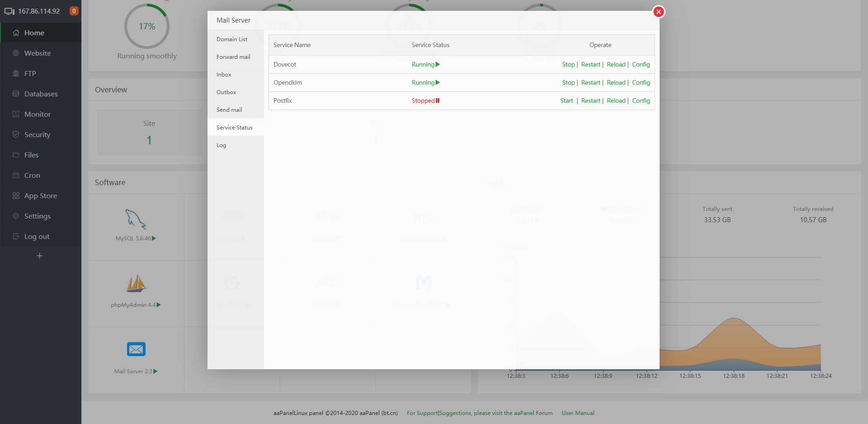The width and height of the screenshot is (868, 424).
Task: Click the Website globe icon
Action: click(x=16, y=53)
